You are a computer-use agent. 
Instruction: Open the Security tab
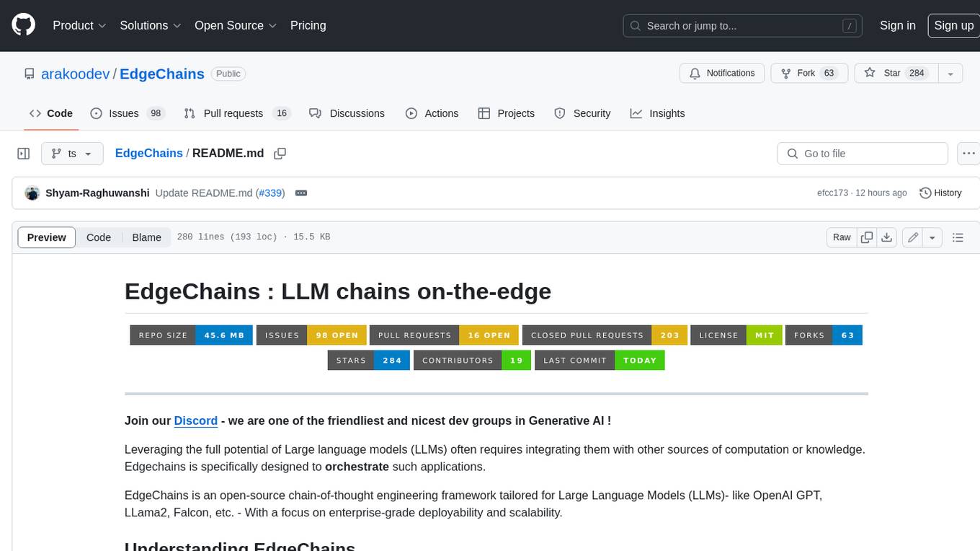pos(582,113)
